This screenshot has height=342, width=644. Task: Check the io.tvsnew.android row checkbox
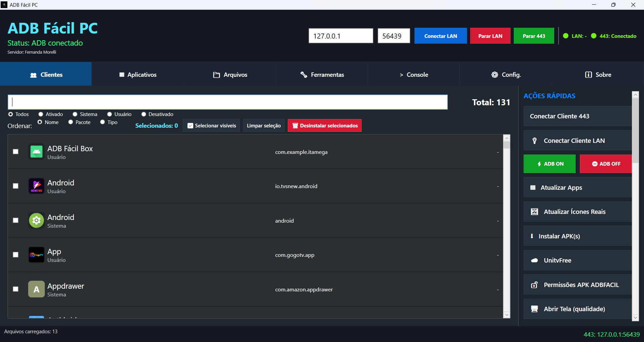pos(15,186)
